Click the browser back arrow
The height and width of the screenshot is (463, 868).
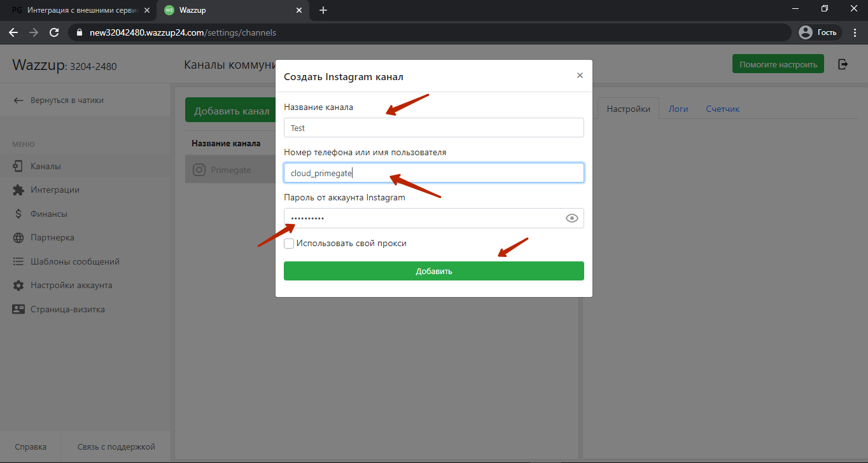click(x=13, y=32)
